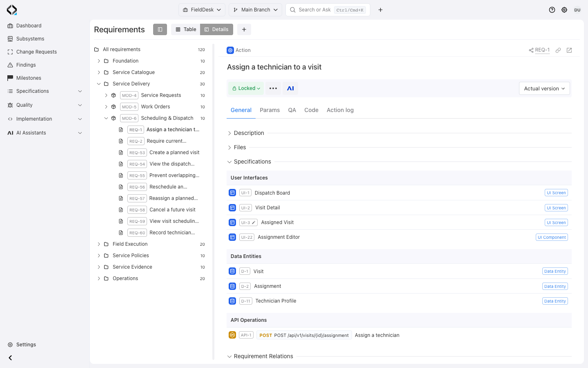Click the Visit data entity icon
The height and width of the screenshot is (368, 588).
click(232, 271)
